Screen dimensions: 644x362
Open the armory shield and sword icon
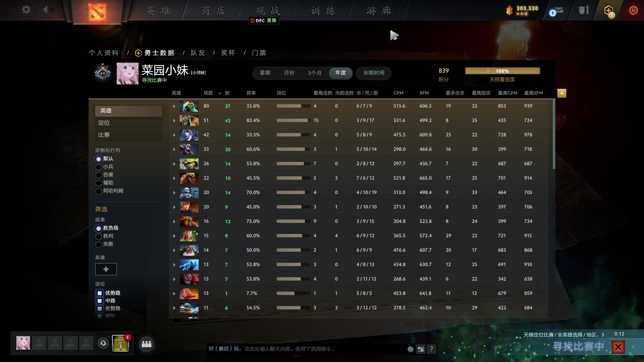584,10
